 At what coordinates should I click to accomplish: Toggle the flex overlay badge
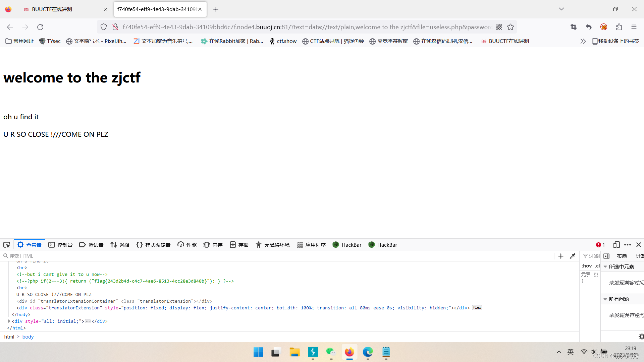pos(477,308)
